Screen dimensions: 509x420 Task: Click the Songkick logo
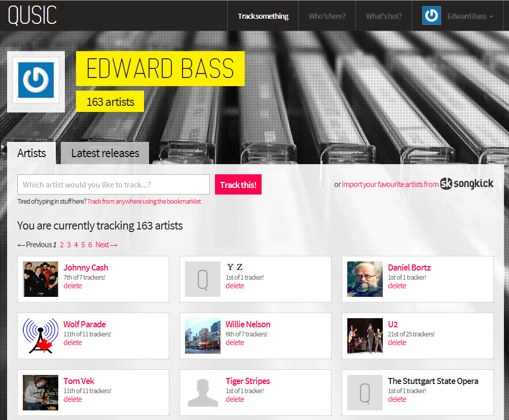pos(466,183)
